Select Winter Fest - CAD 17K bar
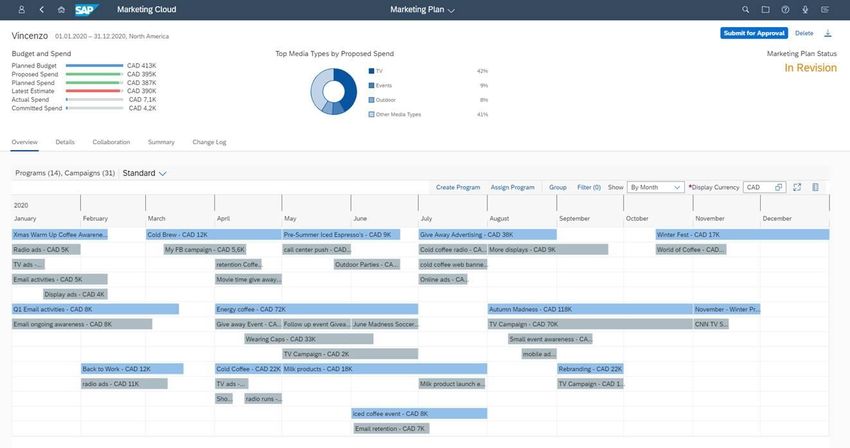The height and width of the screenshot is (448, 850). coord(742,234)
